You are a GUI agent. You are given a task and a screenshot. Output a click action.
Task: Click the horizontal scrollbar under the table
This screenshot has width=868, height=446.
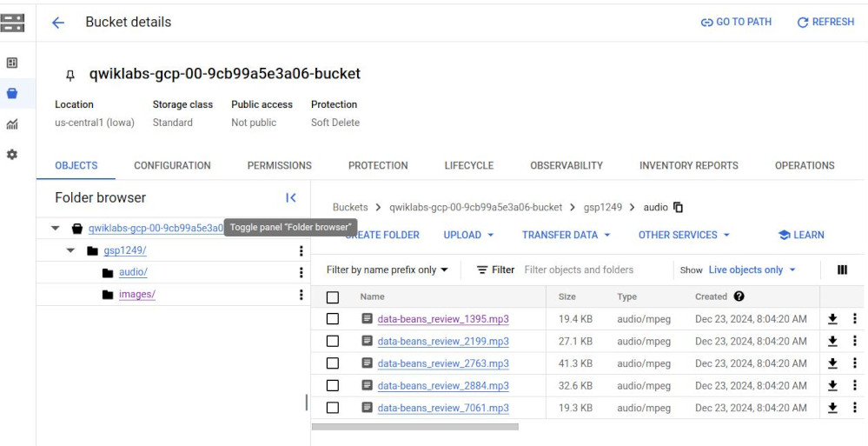[x=415, y=427]
